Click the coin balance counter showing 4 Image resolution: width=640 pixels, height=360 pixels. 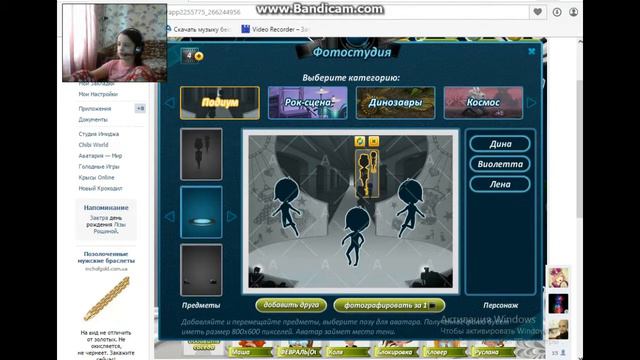point(192,56)
